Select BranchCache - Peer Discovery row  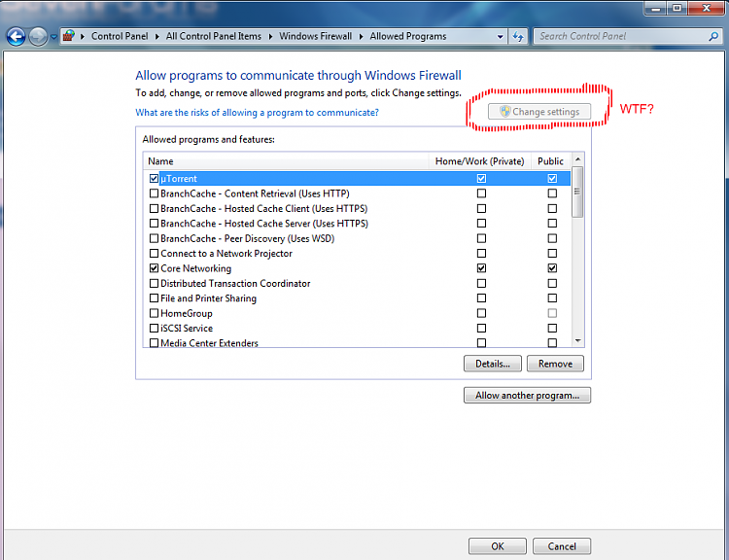(x=357, y=238)
